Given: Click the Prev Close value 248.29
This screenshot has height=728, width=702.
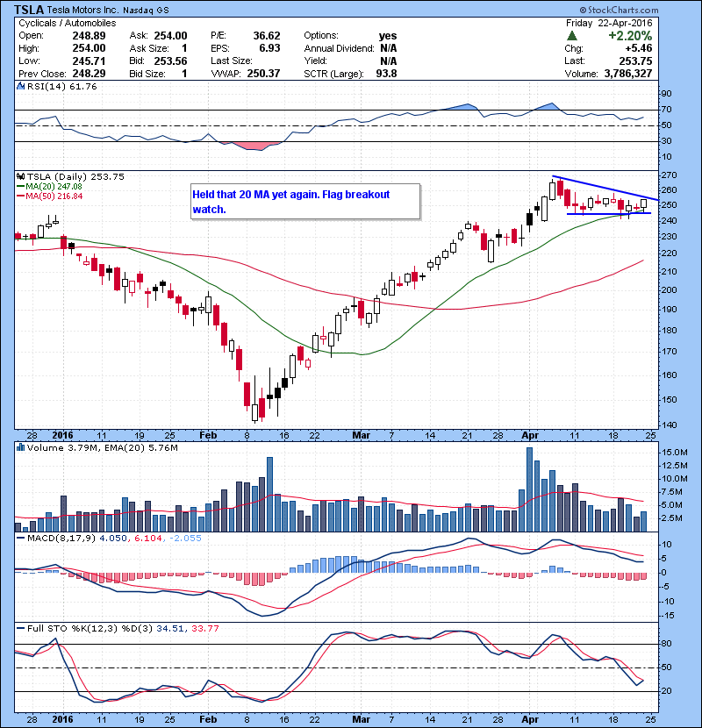Looking at the screenshot, I should point(89,74).
